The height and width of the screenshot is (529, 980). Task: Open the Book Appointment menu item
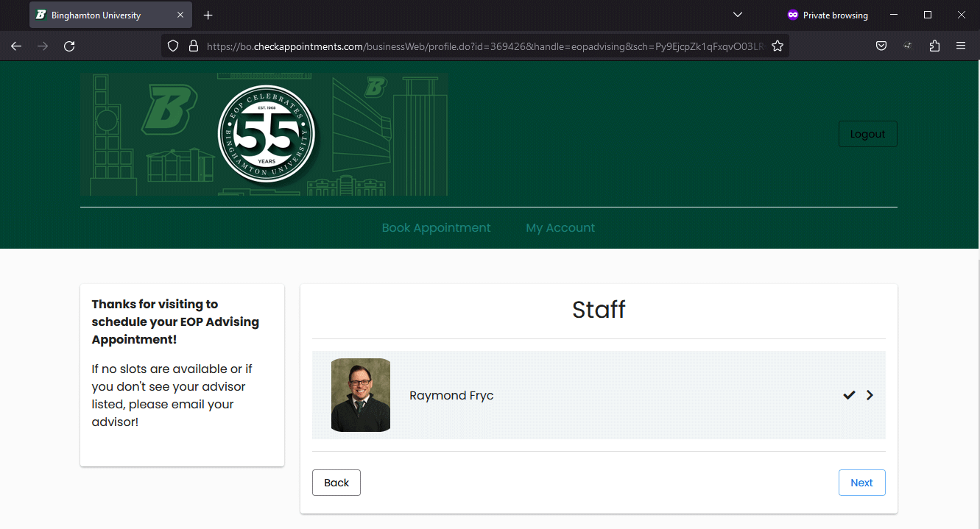(x=436, y=228)
